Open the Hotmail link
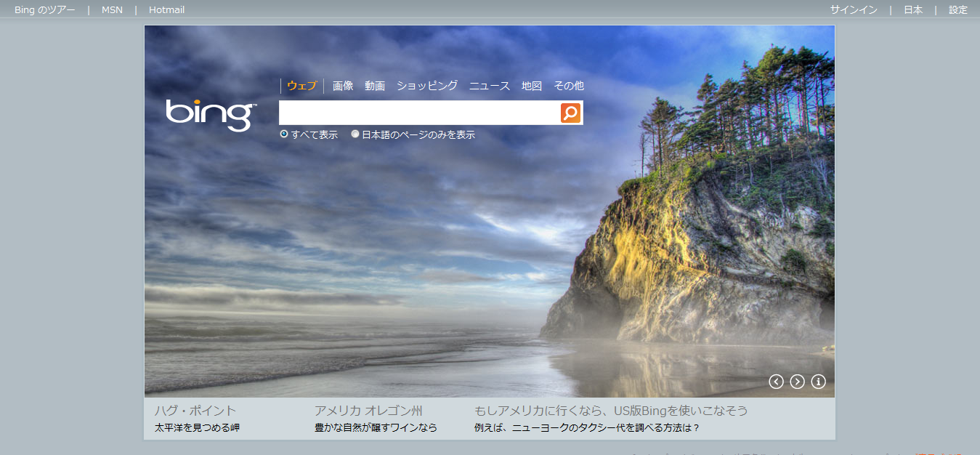Image resolution: width=980 pixels, height=455 pixels. click(x=166, y=9)
